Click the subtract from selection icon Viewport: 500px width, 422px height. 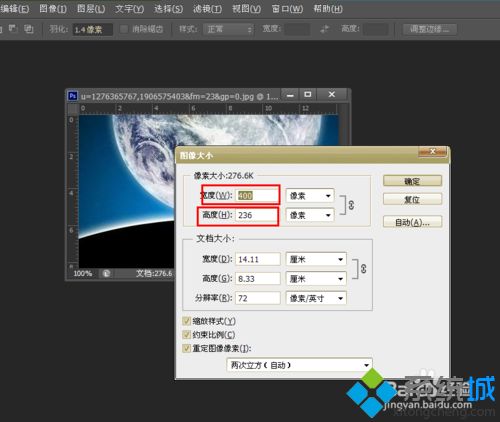point(13,29)
